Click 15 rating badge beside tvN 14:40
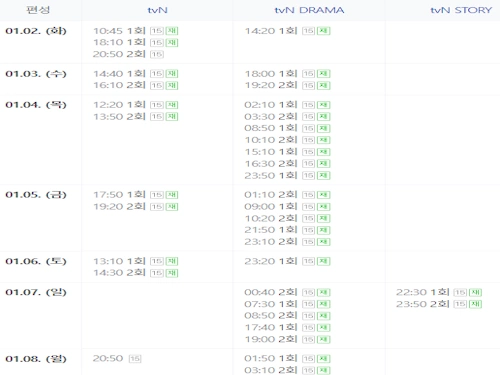Image resolution: width=500 pixels, height=375 pixels. click(x=157, y=74)
